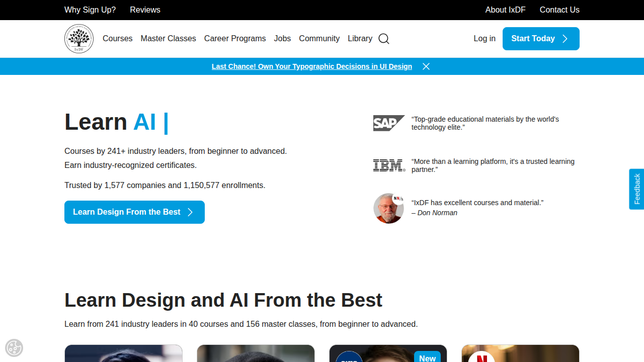Open the Jobs page
The image size is (644, 362).
click(x=282, y=39)
